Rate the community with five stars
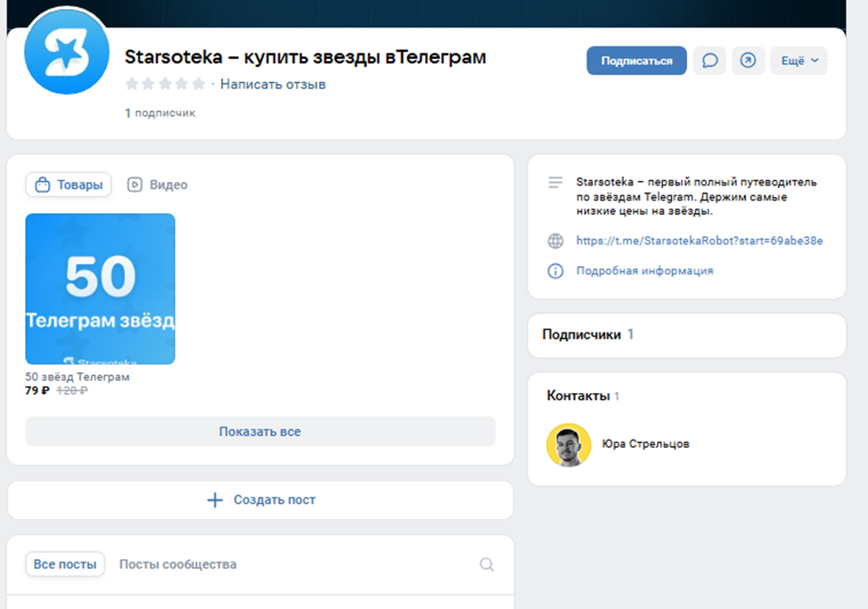 pyautogui.click(x=198, y=85)
